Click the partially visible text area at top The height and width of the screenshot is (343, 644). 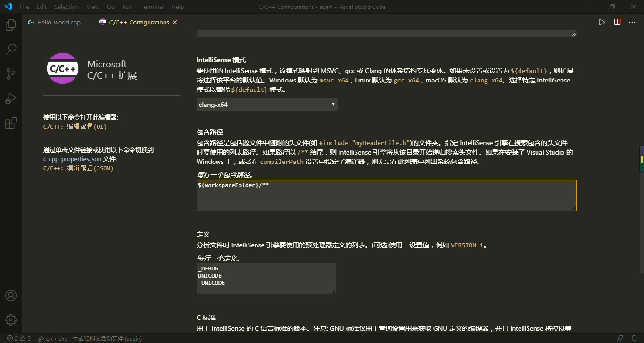point(386,33)
